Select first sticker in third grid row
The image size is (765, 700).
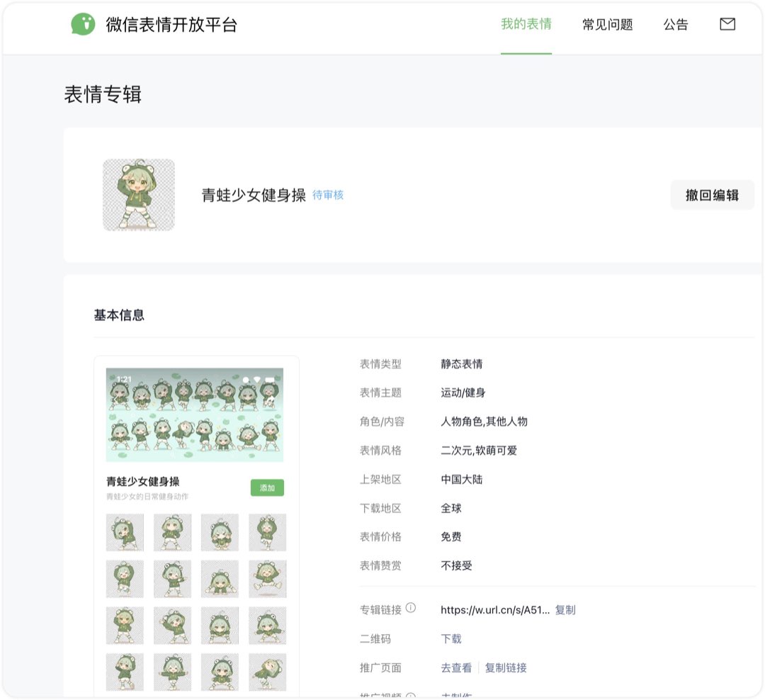tap(125, 626)
